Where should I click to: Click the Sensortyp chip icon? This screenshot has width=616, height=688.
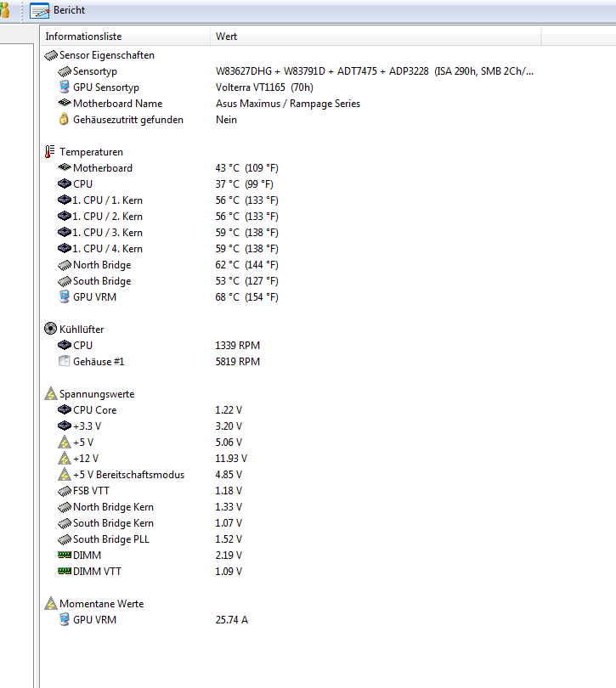click(x=65, y=71)
